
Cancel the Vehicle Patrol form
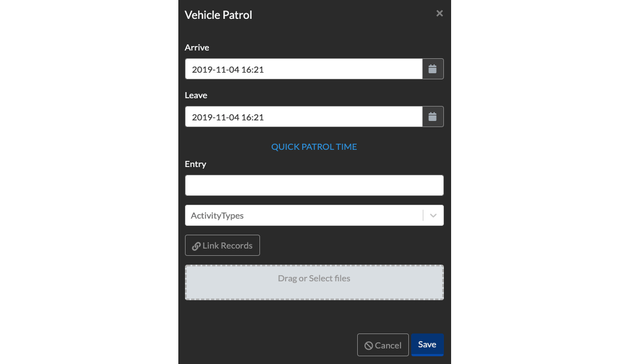coord(383,345)
